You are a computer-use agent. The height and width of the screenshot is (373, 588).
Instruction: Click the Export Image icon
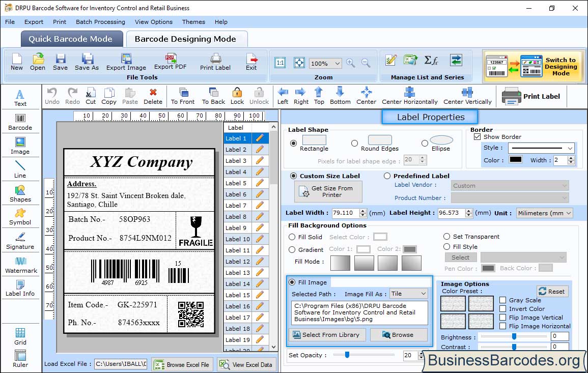(126, 62)
